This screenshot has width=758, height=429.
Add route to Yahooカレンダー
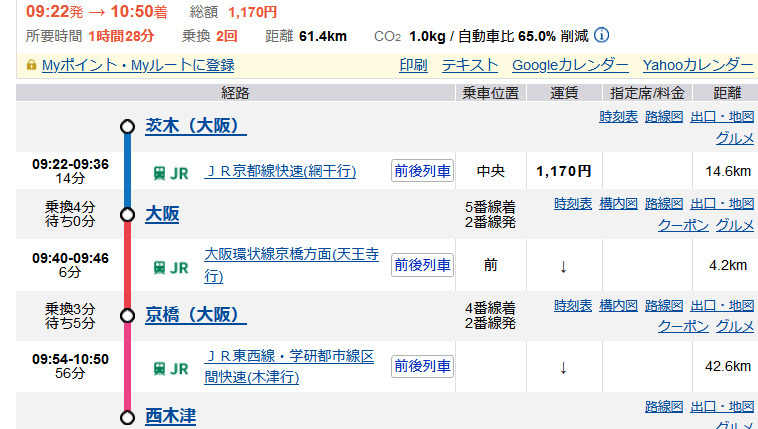[698, 65]
